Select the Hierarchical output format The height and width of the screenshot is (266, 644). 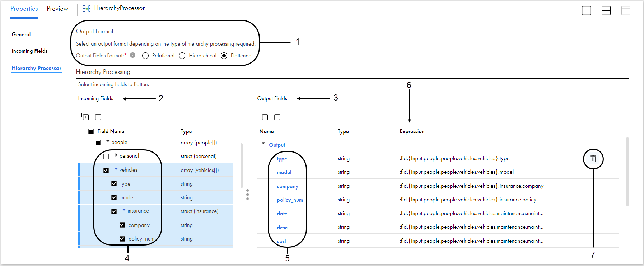[x=182, y=56]
